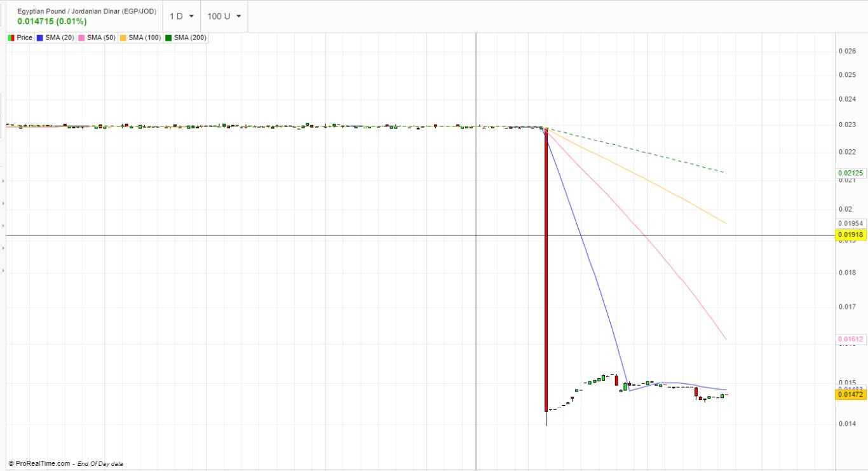Open the 100 U units dropdown
868x471 pixels.
(224, 16)
